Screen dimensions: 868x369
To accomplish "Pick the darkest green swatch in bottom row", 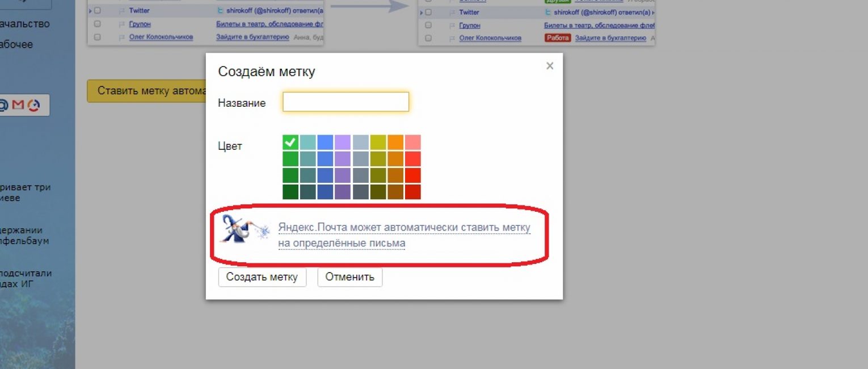I will [x=290, y=192].
